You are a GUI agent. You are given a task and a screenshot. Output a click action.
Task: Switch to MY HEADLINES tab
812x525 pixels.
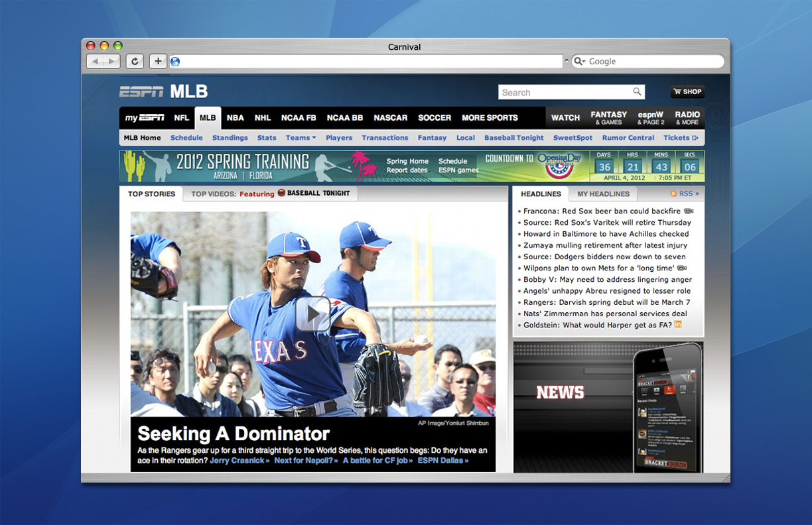point(603,194)
